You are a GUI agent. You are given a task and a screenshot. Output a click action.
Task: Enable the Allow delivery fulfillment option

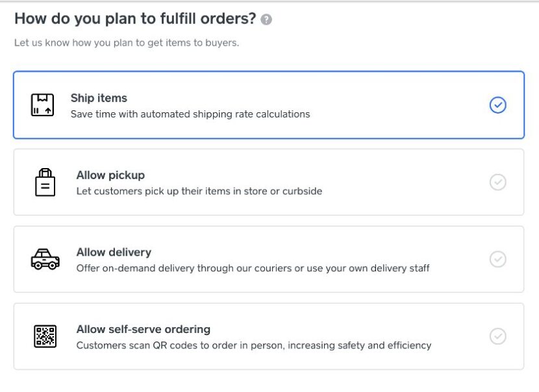click(269, 259)
